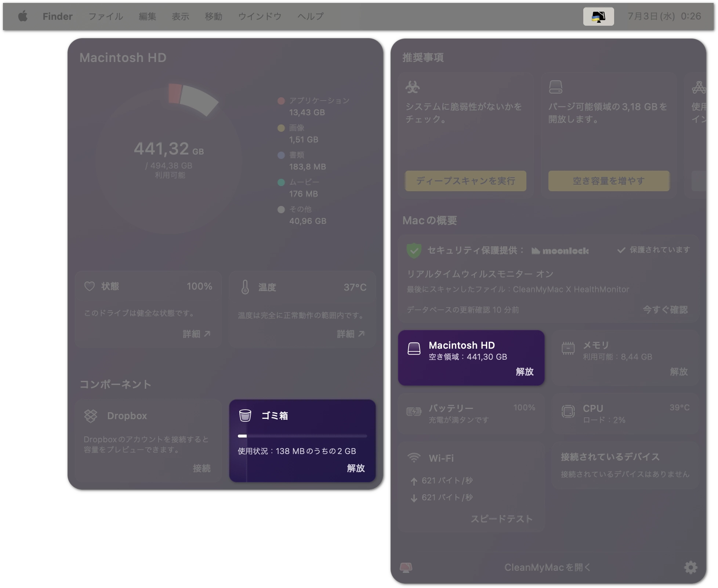This screenshot has height=588, width=718.
Task: Click 接続 on the Dropbox card
Action: 202,468
